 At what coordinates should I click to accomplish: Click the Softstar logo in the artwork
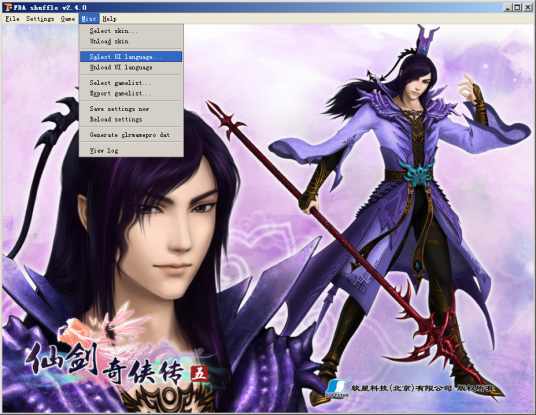point(338,388)
